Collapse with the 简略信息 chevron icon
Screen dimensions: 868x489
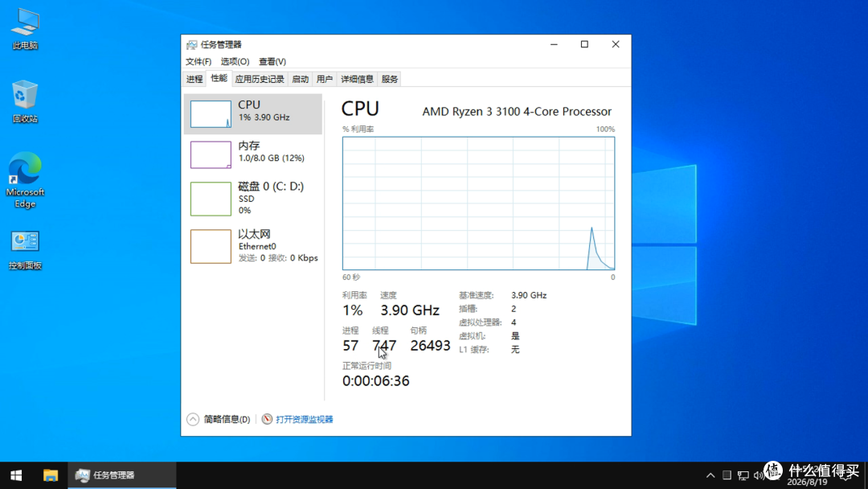(193, 419)
